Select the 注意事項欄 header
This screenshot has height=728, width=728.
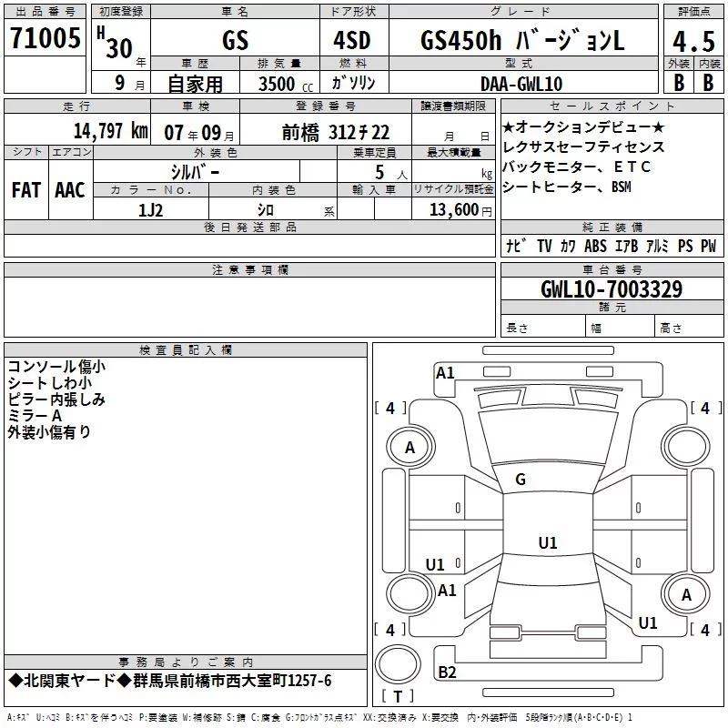click(249, 269)
